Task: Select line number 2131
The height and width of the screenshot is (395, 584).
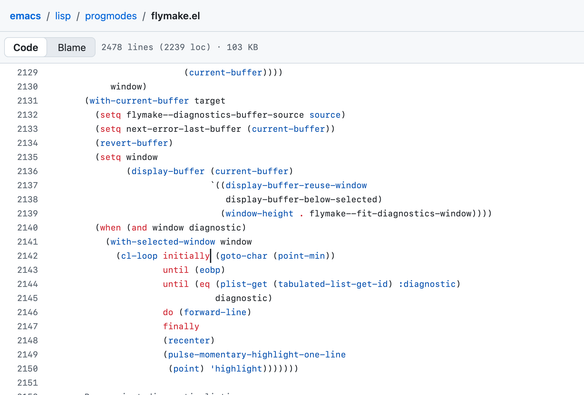Action: pos(28,101)
